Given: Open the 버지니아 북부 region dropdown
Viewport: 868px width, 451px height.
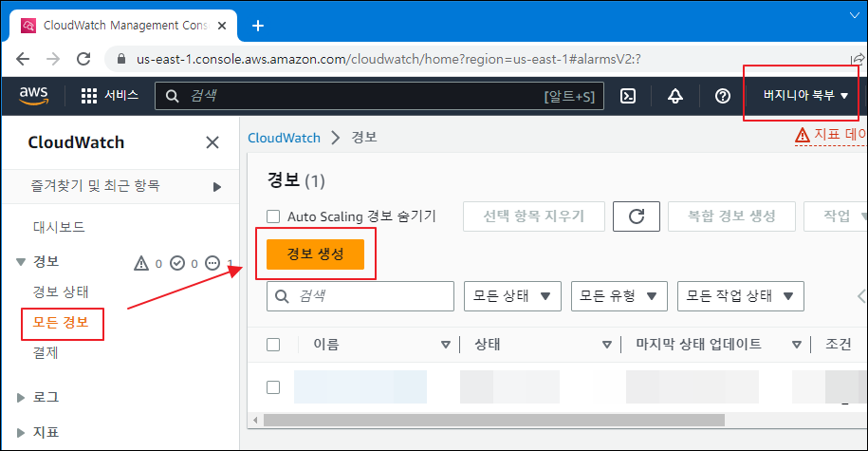Looking at the screenshot, I should [805, 95].
